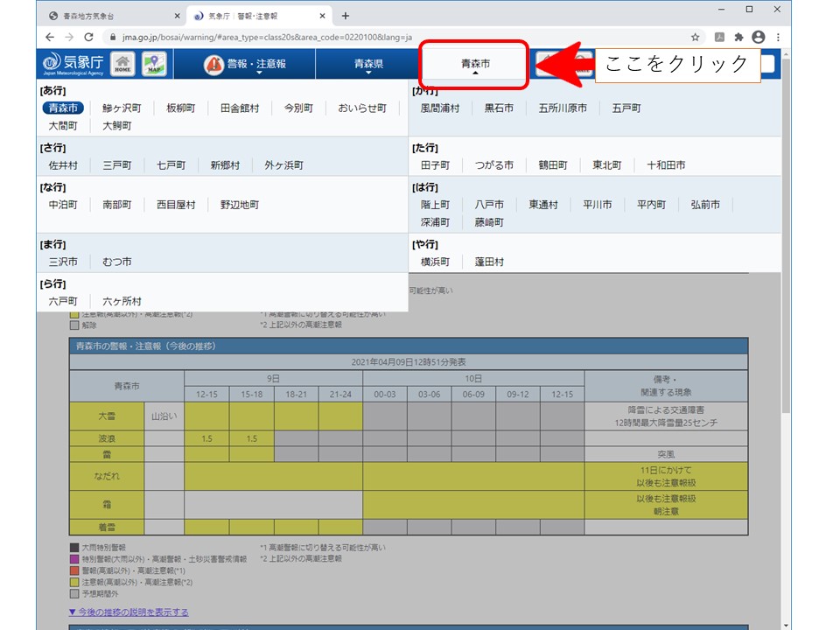Open the 警報・注意報 dropdown menu
The height and width of the screenshot is (630, 840).
(x=245, y=64)
